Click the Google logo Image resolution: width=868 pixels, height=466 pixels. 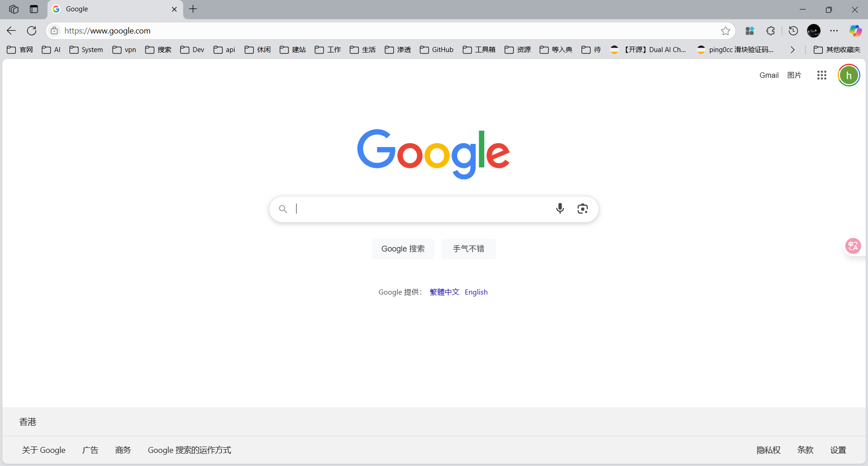(x=434, y=154)
